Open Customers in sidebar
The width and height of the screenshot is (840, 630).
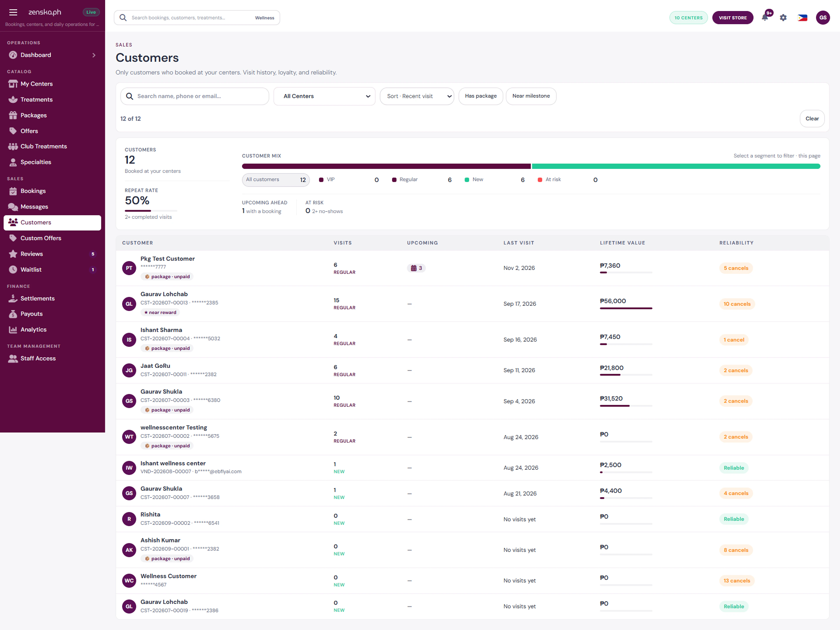click(x=52, y=222)
